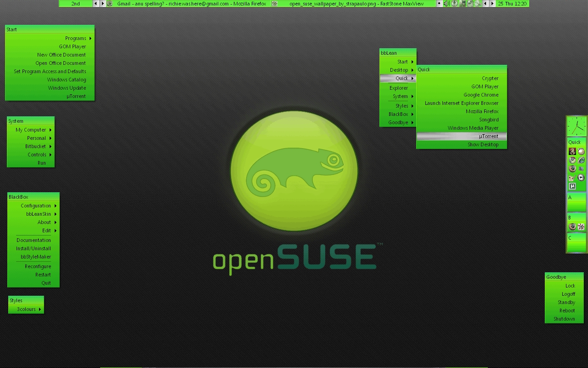Screen dimensions: 588x368
Task: Click right arrow beside the toolbar clock
Action: point(492,3)
